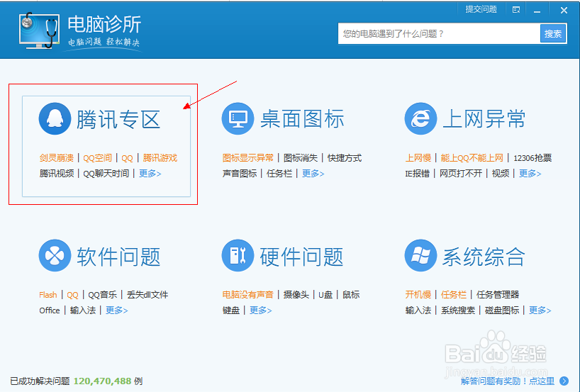Open the 系统综合 category heading
This screenshot has width=580, height=392.
tap(484, 257)
